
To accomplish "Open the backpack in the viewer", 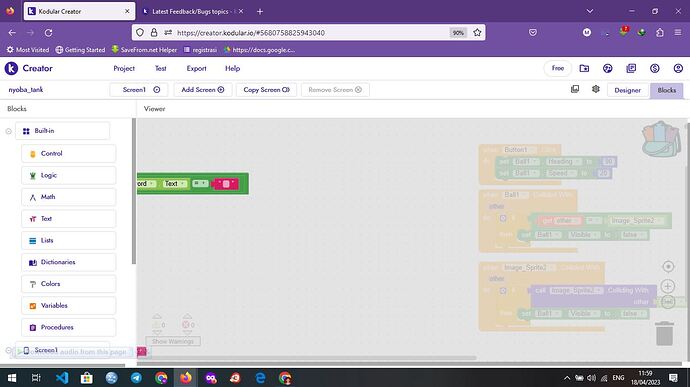I will click(x=661, y=139).
